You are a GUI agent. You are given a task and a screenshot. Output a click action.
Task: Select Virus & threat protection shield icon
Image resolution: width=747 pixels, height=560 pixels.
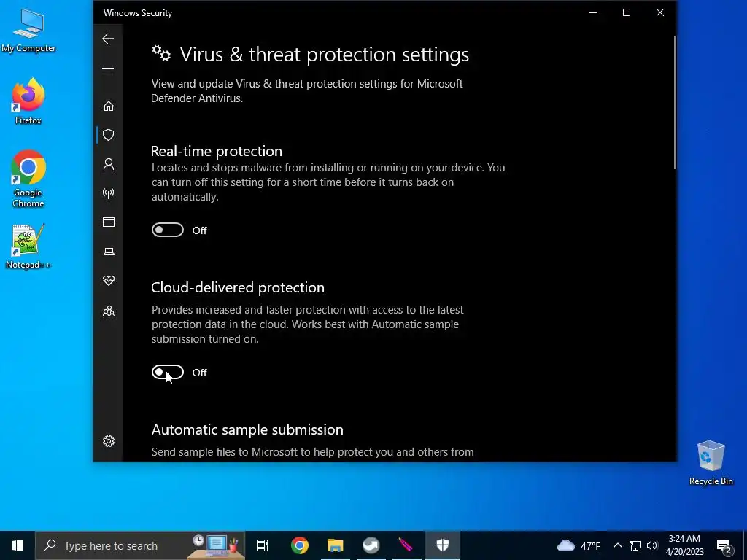(x=109, y=135)
